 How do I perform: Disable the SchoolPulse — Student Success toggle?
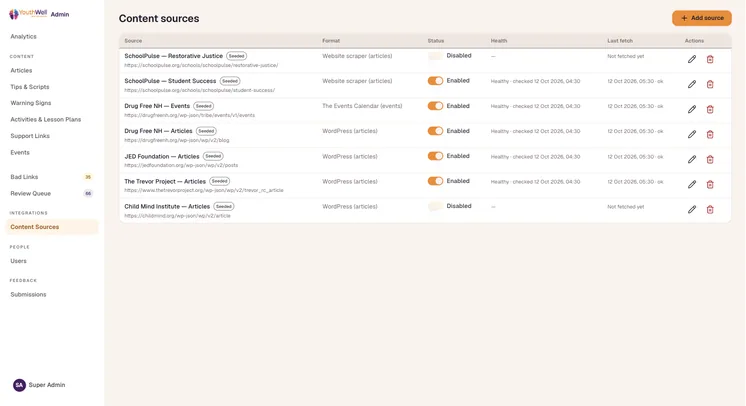(435, 81)
